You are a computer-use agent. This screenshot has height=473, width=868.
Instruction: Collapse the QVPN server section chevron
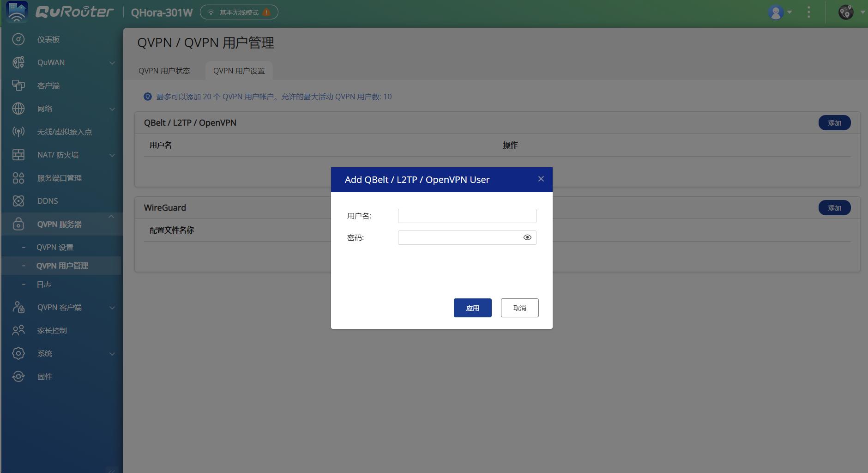point(112,217)
